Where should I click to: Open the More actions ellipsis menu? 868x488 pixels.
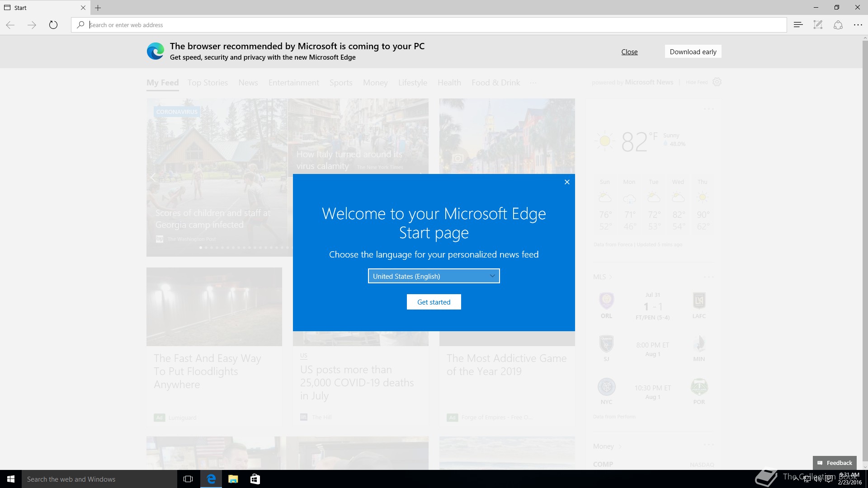pos(858,25)
